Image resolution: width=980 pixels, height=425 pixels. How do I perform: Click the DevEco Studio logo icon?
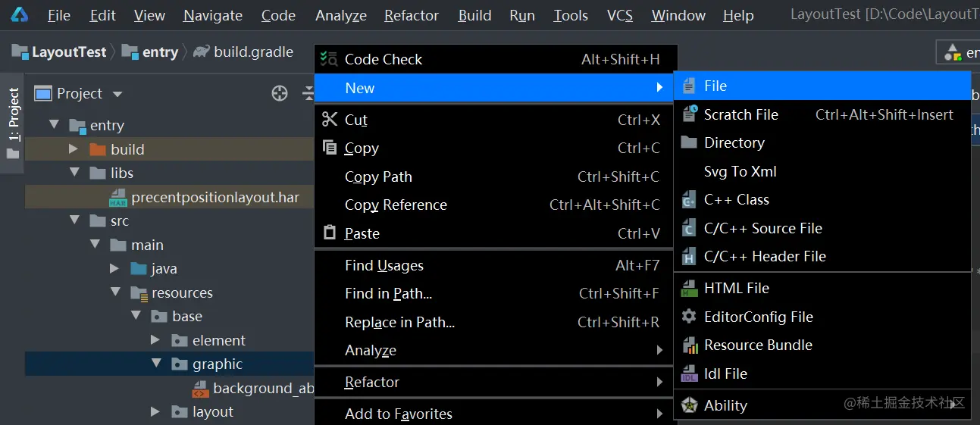(x=20, y=15)
